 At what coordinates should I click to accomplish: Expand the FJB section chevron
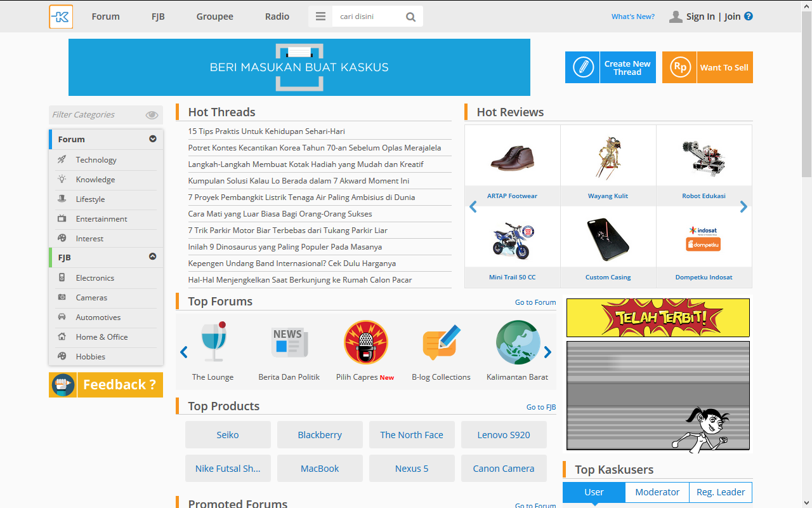153,257
